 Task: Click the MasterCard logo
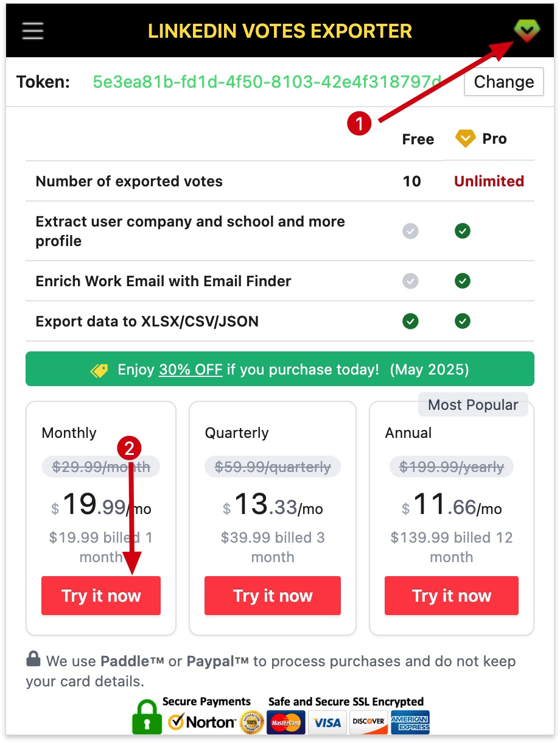tap(287, 722)
